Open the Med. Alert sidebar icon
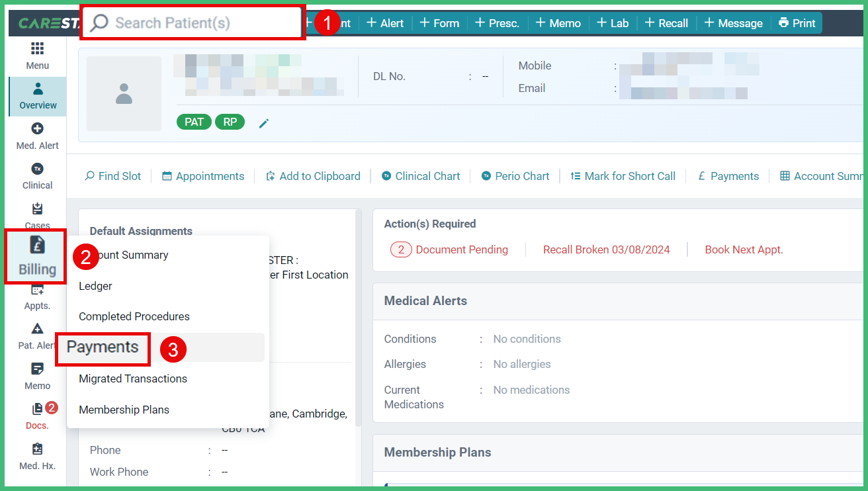The width and height of the screenshot is (868, 491). tap(37, 136)
